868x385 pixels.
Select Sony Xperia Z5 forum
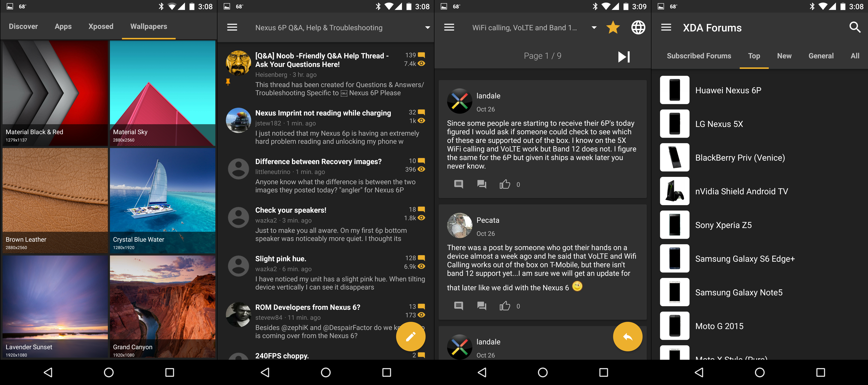[x=759, y=225]
